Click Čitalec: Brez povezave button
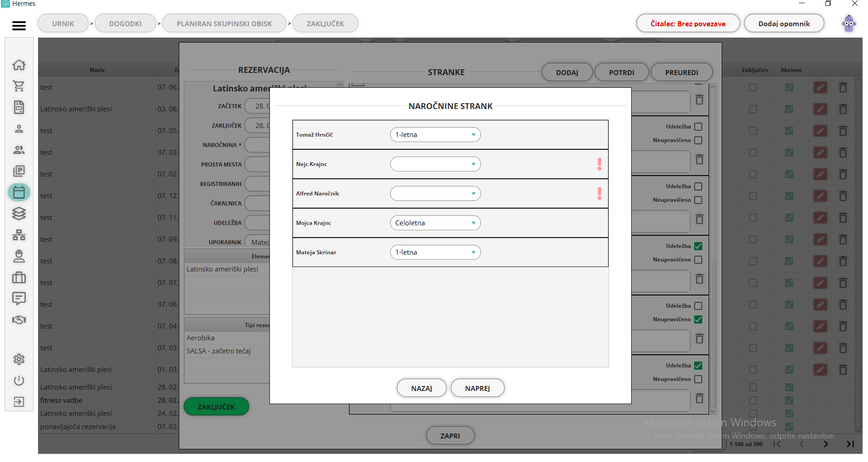This screenshot has width=868, height=462. click(688, 24)
